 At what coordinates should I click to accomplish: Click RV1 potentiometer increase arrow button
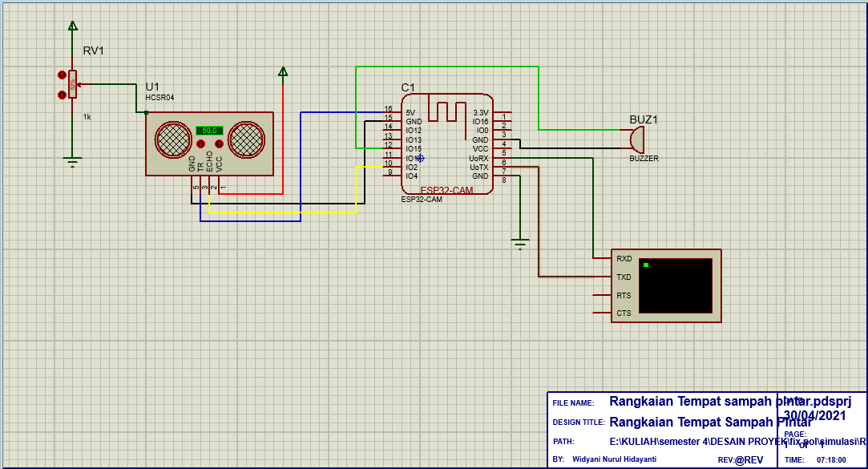coord(62,75)
